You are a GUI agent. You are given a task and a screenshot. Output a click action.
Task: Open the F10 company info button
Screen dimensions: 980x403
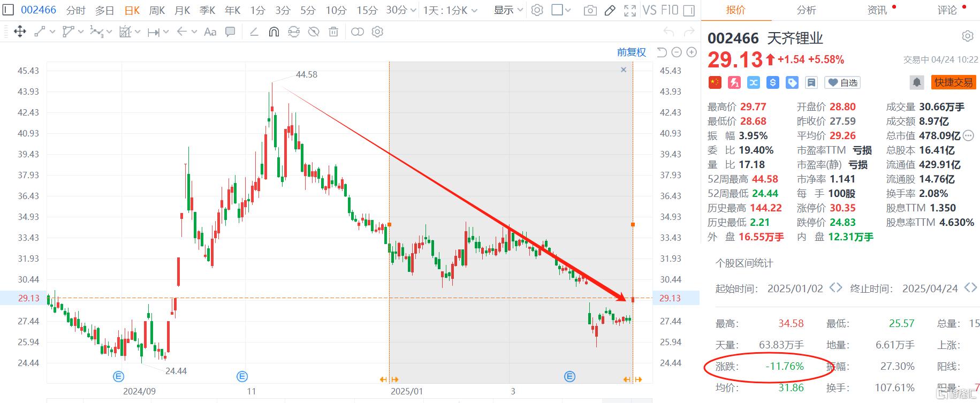coord(670,10)
